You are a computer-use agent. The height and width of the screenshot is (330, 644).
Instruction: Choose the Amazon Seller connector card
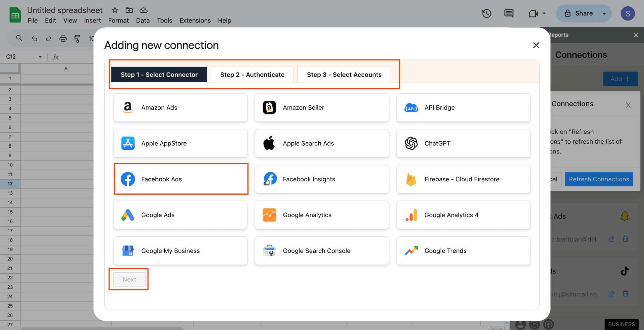[x=322, y=107]
